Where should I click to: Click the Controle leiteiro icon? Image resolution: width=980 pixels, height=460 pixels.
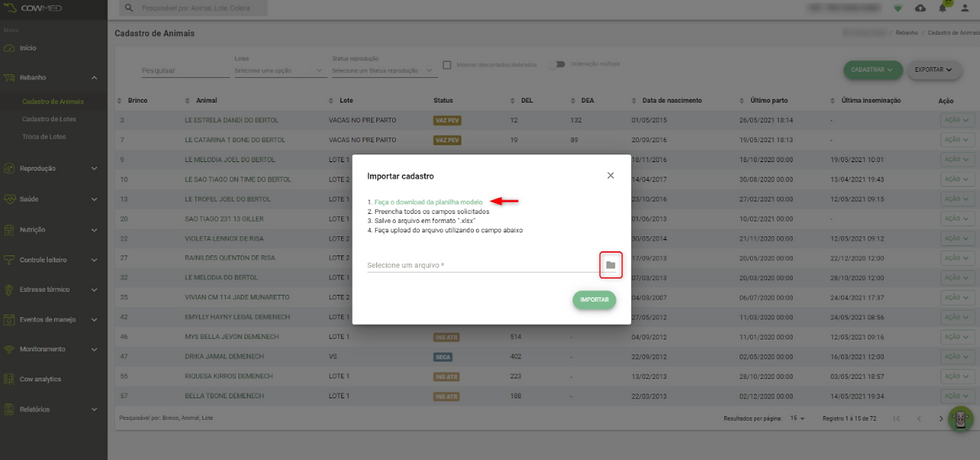[9, 259]
